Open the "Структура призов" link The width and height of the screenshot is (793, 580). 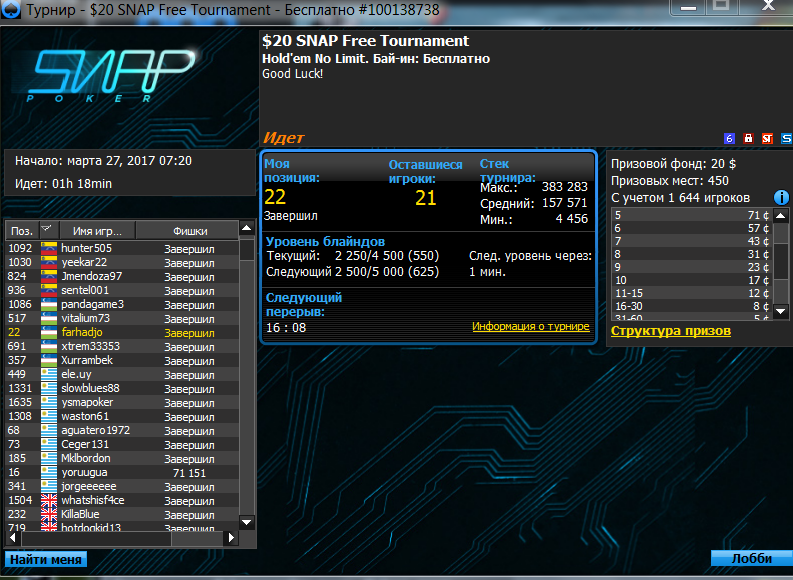[671, 331]
